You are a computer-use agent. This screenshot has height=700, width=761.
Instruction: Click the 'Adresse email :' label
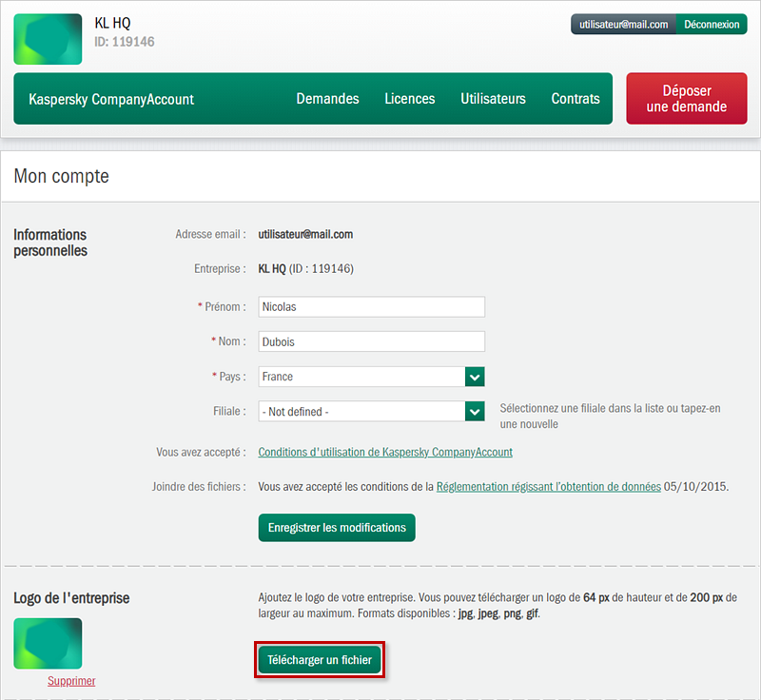(x=210, y=234)
